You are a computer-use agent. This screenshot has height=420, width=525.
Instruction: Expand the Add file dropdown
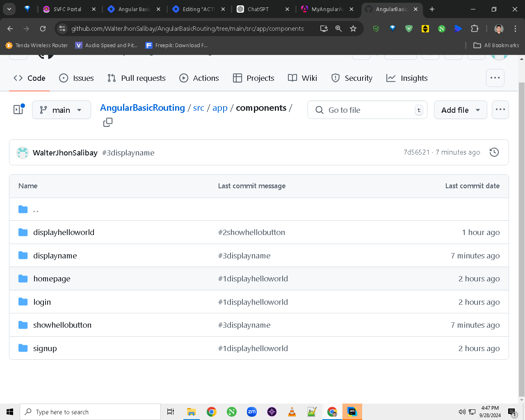461,110
